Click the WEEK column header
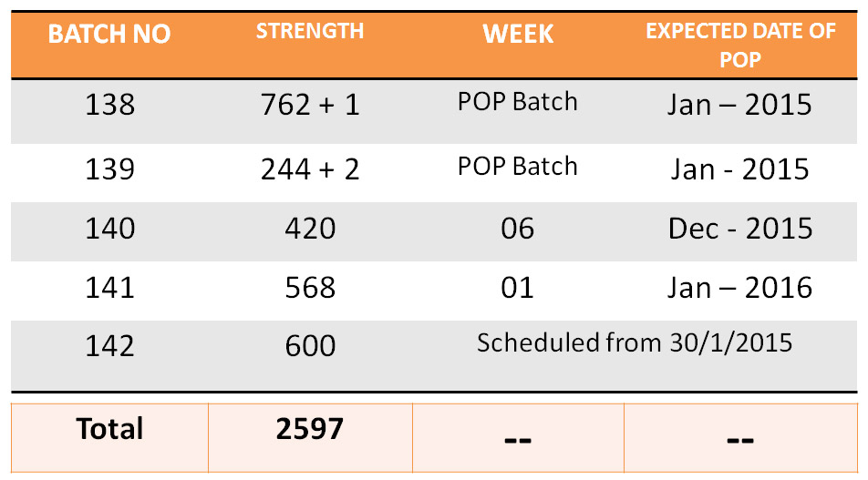The image size is (868, 480). 518,35
